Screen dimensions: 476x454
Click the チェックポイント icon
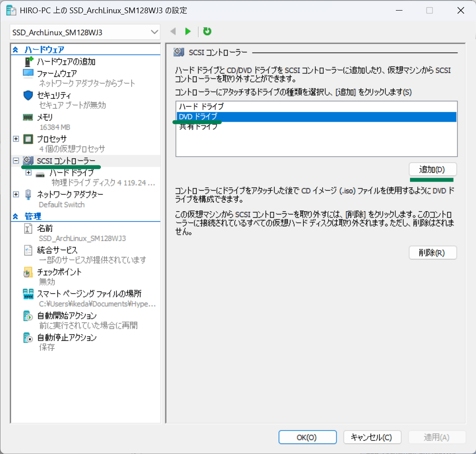click(x=28, y=272)
